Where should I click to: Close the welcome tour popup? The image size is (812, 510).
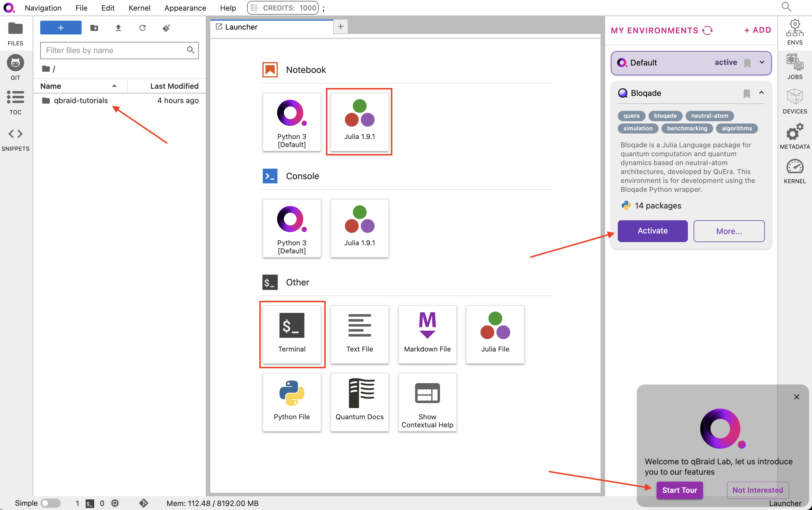pos(796,397)
